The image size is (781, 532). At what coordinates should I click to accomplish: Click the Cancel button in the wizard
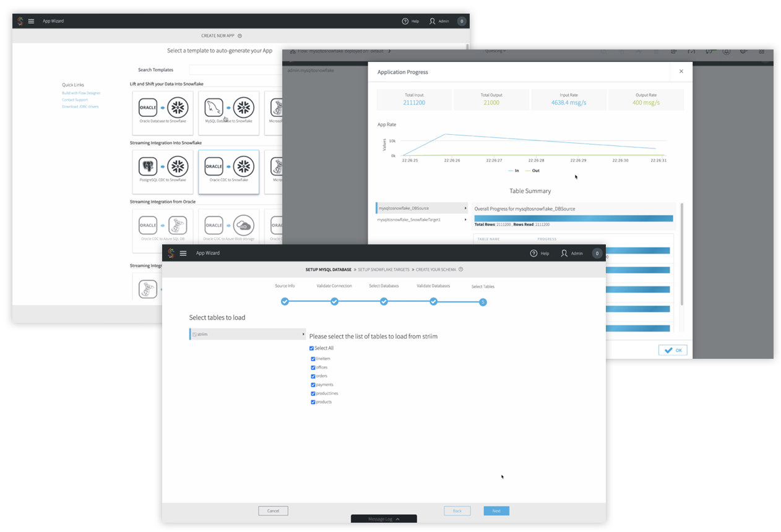[x=273, y=511]
